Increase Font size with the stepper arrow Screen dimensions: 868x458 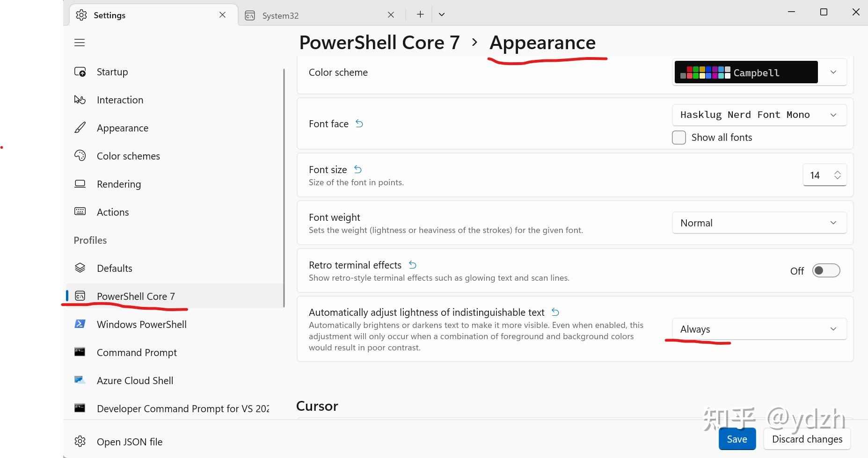(x=838, y=171)
